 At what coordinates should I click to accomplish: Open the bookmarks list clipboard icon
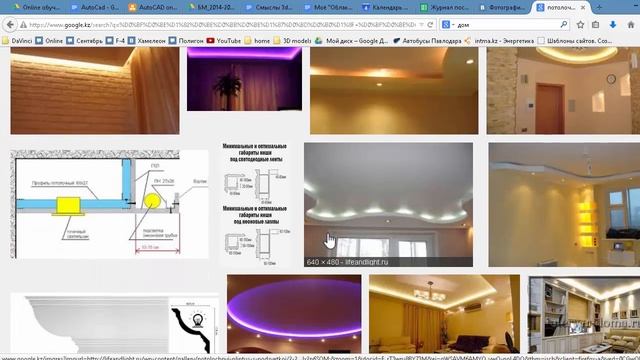point(596,25)
